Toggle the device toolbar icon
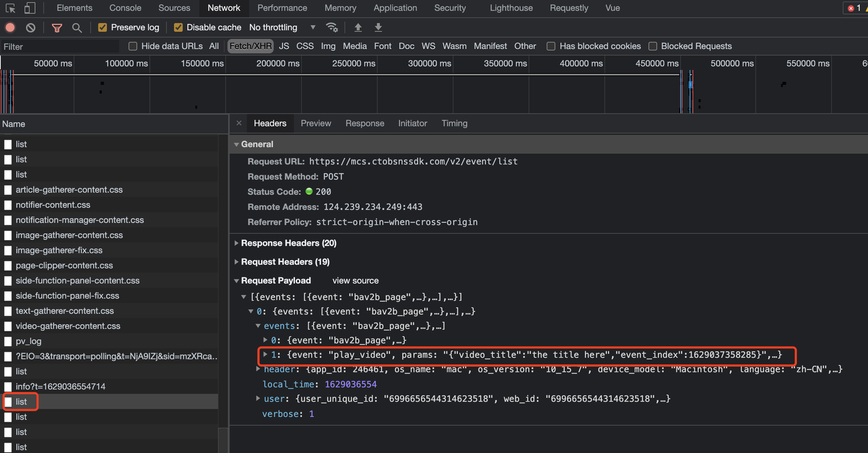Image resolution: width=868 pixels, height=453 pixels. [x=30, y=8]
